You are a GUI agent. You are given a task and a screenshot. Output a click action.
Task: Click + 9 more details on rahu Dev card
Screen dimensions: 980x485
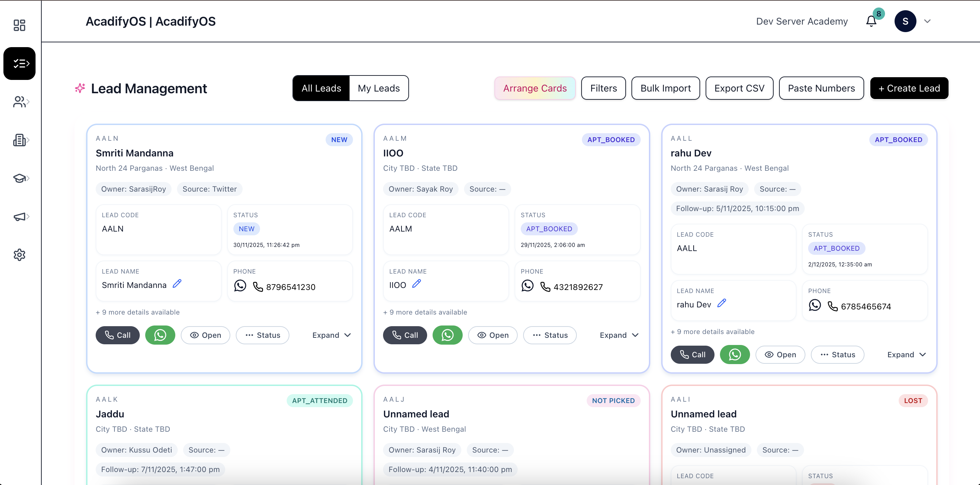coord(712,331)
